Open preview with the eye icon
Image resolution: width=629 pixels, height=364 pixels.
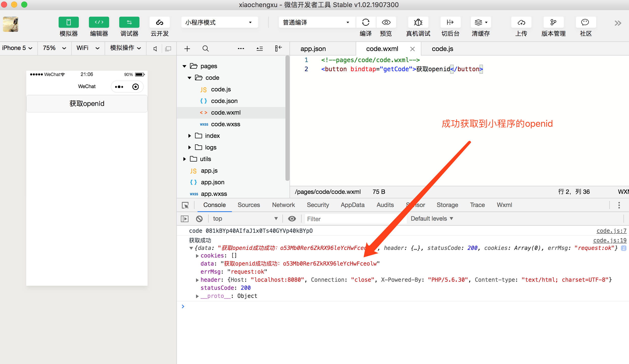click(386, 22)
